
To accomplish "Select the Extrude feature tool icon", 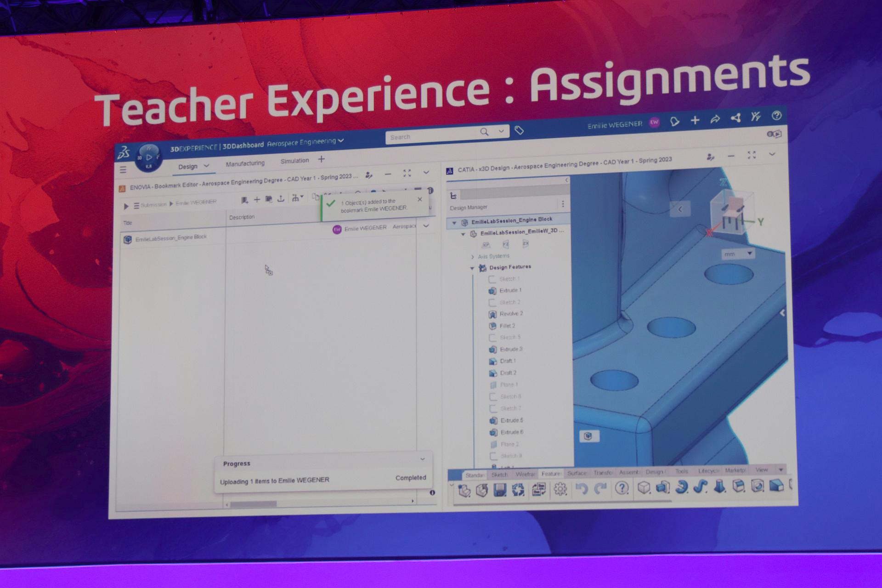I will coord(662,487).
